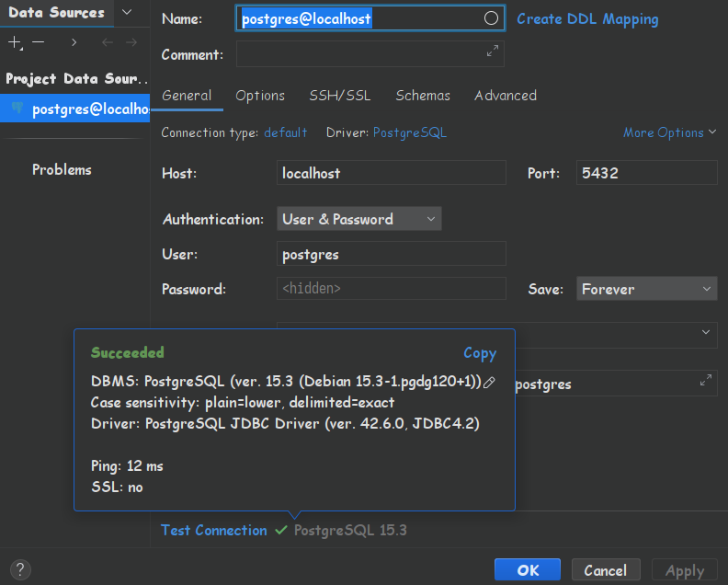
Task: Click green checkmark next to Test Connection
Action: coord(281,530)
